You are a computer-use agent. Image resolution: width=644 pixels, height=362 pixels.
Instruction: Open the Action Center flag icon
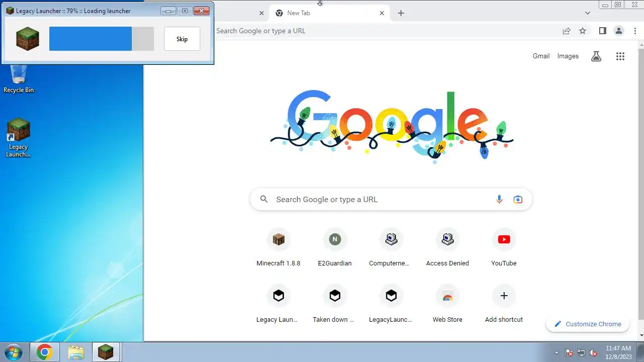pos(569,352)
